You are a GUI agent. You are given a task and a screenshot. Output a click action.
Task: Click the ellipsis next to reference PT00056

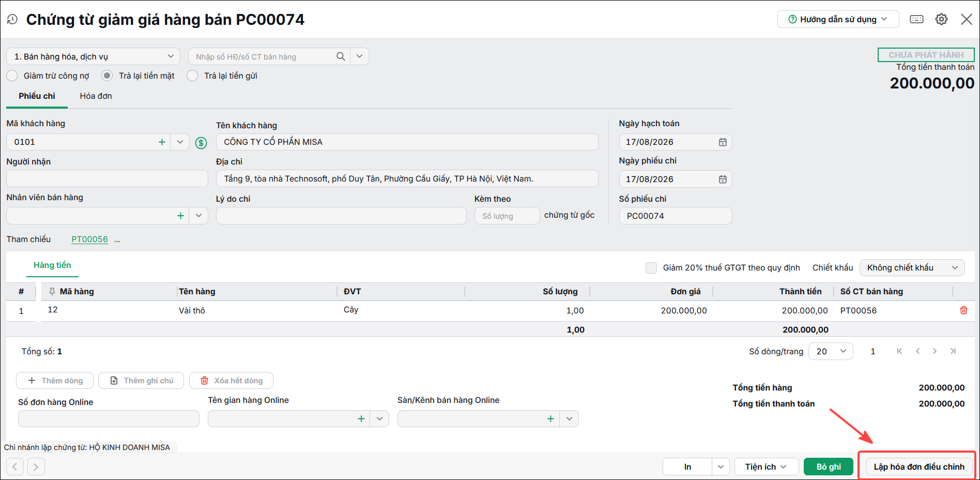point(117,240)
